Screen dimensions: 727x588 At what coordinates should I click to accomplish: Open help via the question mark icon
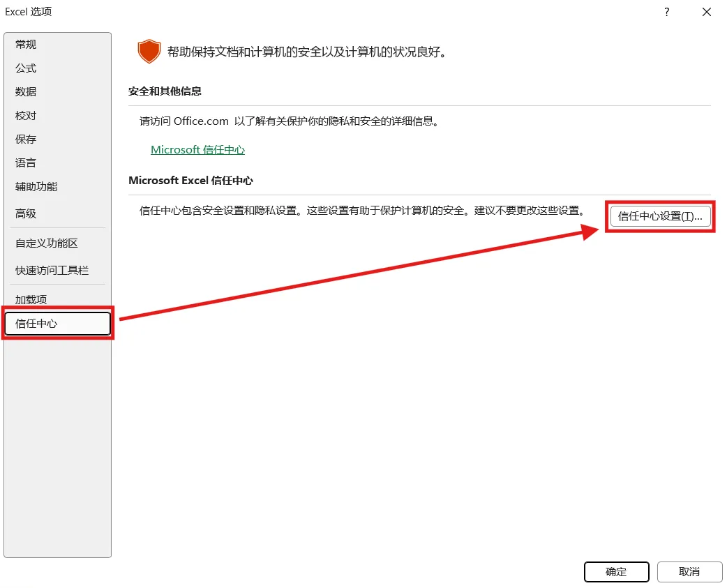click(x=667, y=12)
